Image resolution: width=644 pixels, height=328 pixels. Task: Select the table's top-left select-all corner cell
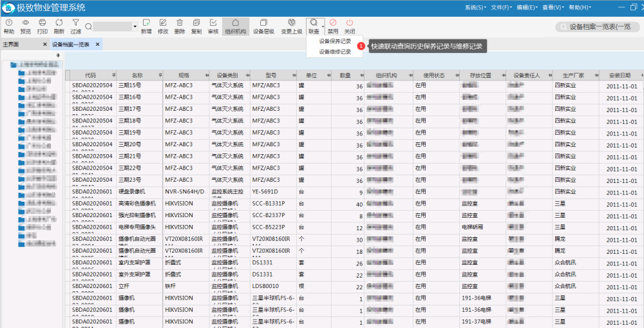click(x=68, y=75)
